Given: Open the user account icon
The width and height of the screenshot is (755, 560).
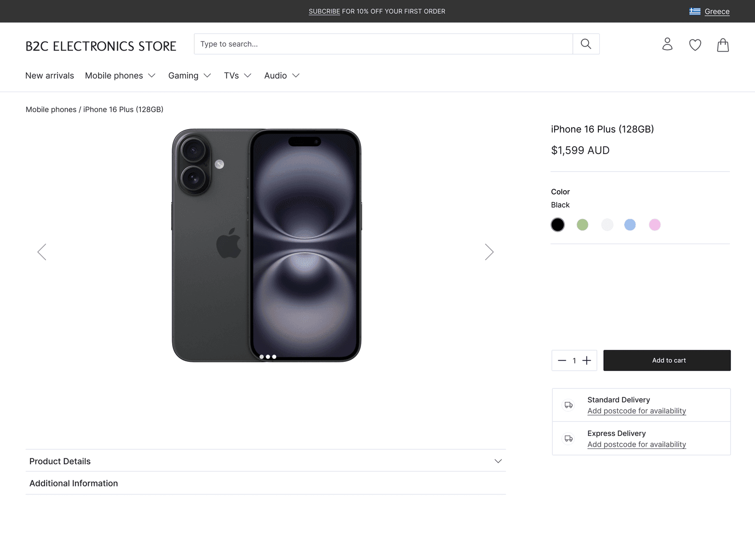Looking at the screenshot, I should click(x=667, y=45).
